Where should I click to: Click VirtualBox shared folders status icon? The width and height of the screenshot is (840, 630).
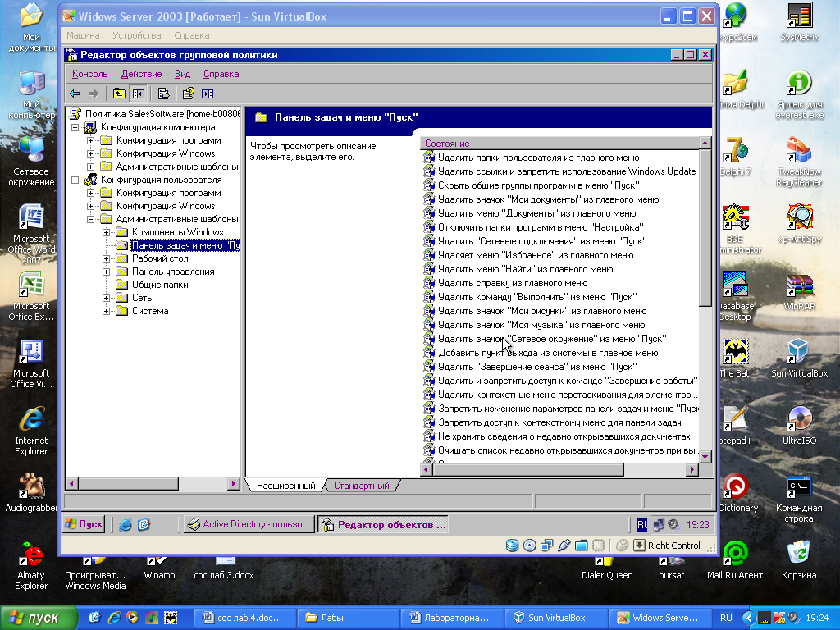[582, 546]
